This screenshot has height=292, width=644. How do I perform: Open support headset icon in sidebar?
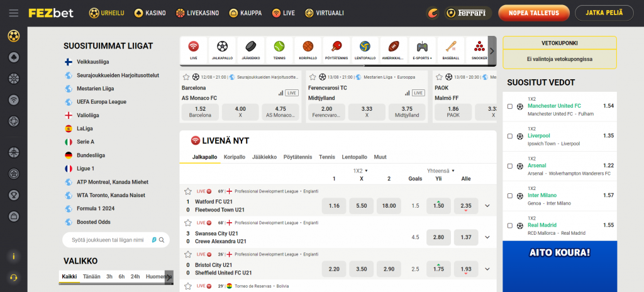click(x=14, y=278)
